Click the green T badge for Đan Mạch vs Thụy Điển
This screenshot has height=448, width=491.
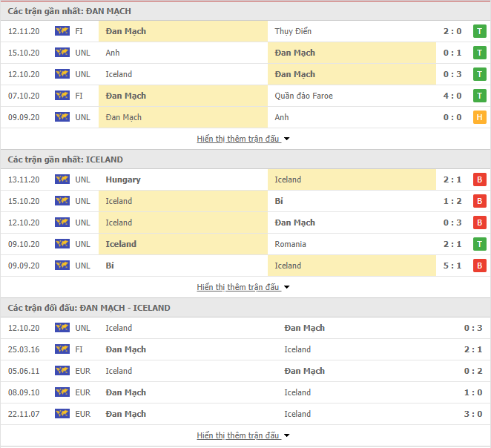[x=479, y=31]
